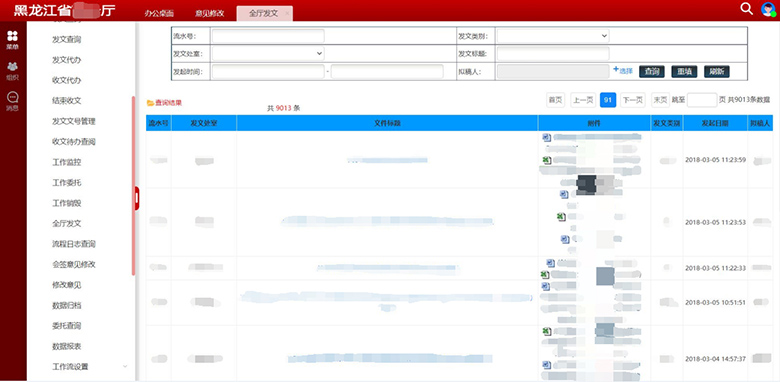
Task: Open the 消息 chat bubble icon
Action: point(12,97)
